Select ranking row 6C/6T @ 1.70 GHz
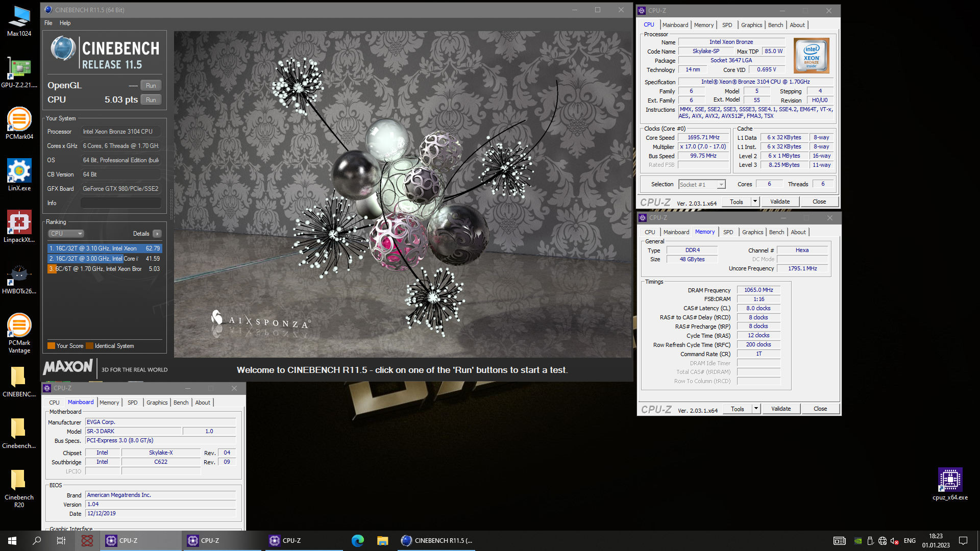This screenshot has width=980, height=551. pos(105,269)
